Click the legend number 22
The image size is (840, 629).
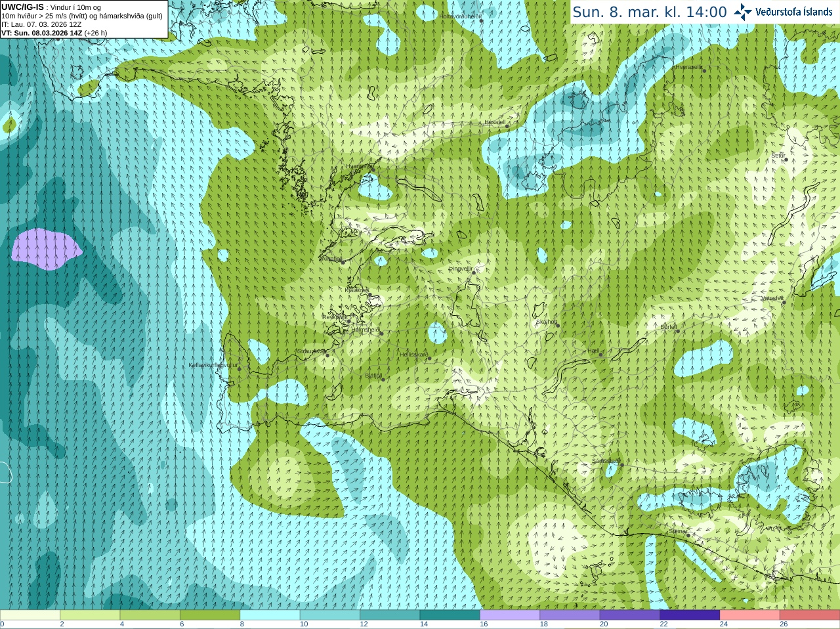pos(664,624)
